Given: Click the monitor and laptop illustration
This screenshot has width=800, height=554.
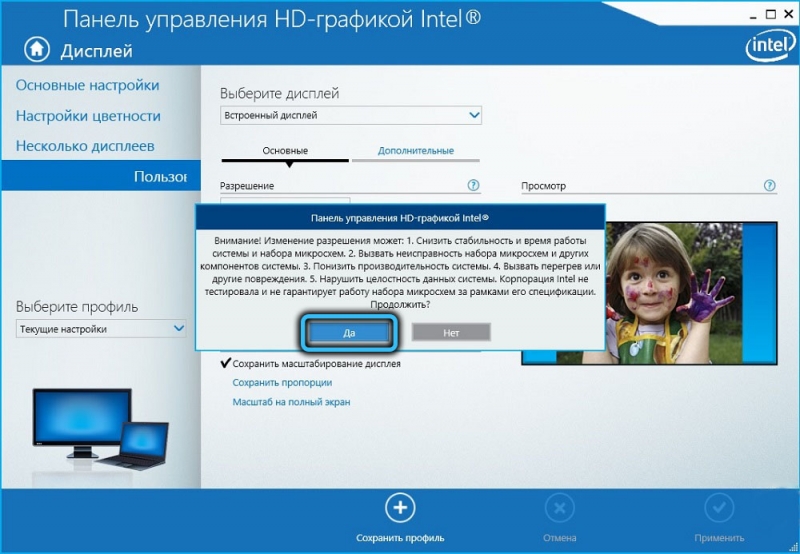Looking at the screenshot, I should click(100, 430).
